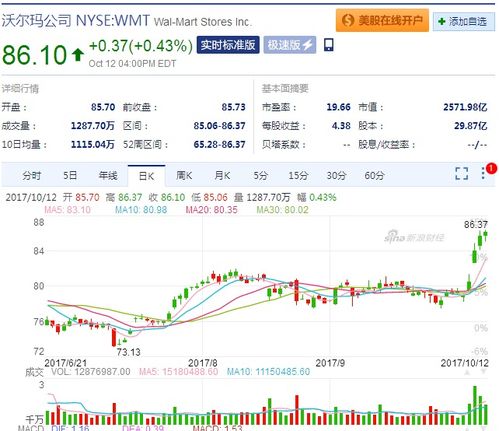The width and height of the screenshot is (499, 431).
Task: Show the 15分 interval chart
Action: [298, 175]
